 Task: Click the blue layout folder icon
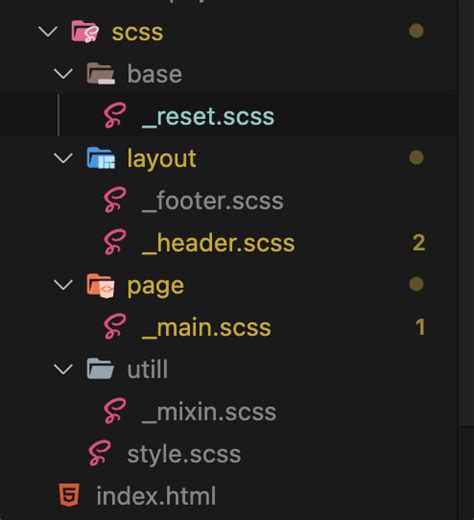click(x=101, y=158)
